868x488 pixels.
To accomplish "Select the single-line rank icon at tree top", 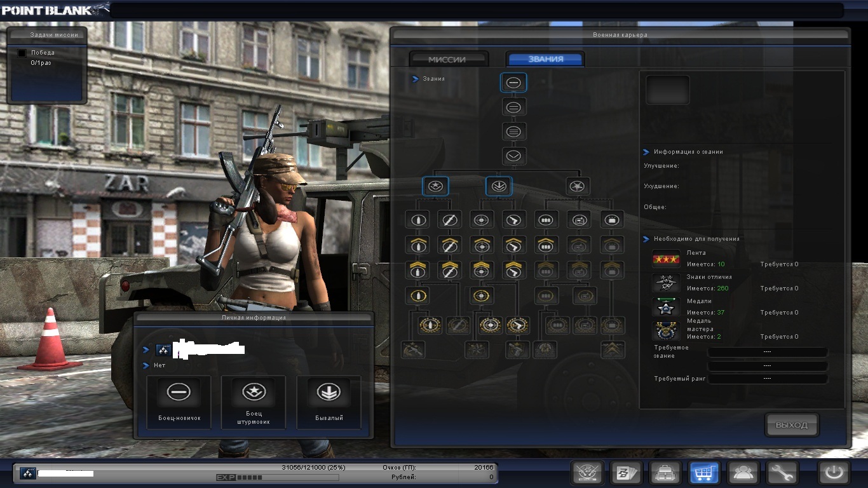I will pyautogui.click(x=513, y=83).
